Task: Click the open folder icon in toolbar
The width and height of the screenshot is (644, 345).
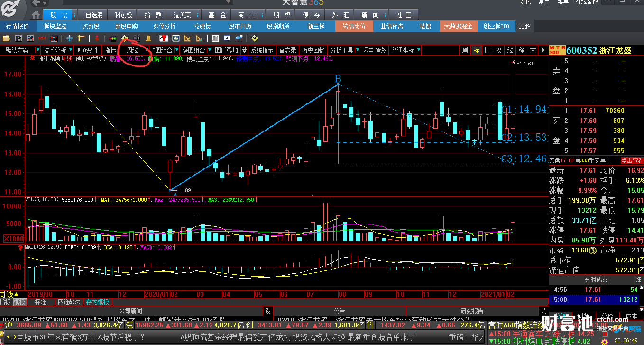Action: (6, 38)
